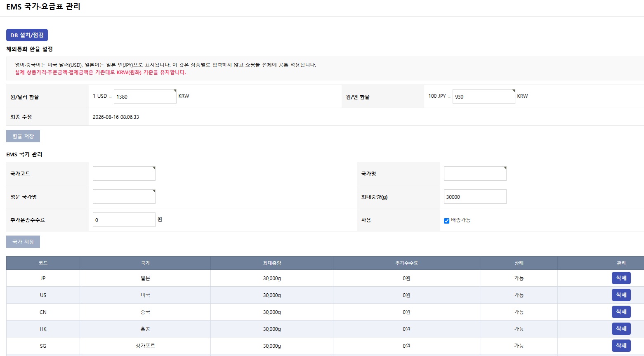
Task: Delete the HK 홍콩 row
Action: [x=621, y=329]
